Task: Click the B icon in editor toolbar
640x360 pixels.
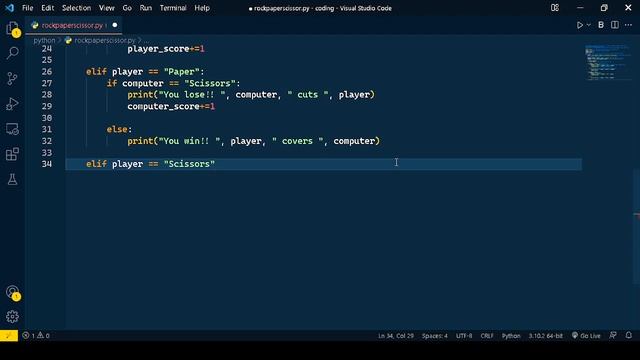Action: [601, 25]
